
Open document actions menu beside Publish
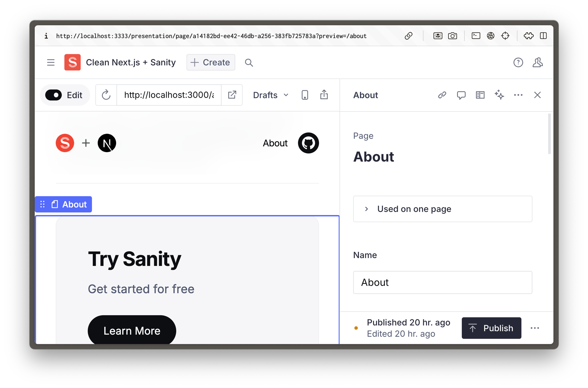535,328
